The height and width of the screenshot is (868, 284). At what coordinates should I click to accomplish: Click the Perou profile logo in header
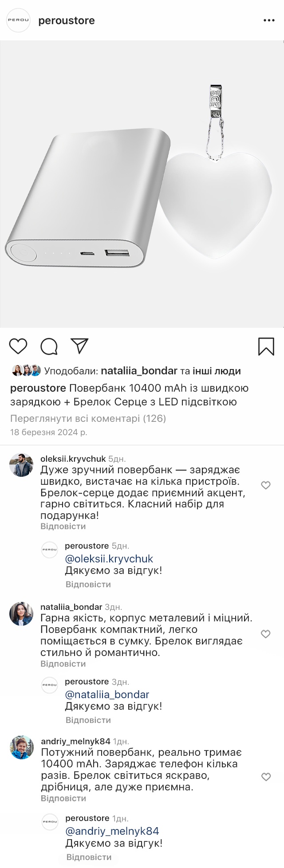(x=18, y=20)
